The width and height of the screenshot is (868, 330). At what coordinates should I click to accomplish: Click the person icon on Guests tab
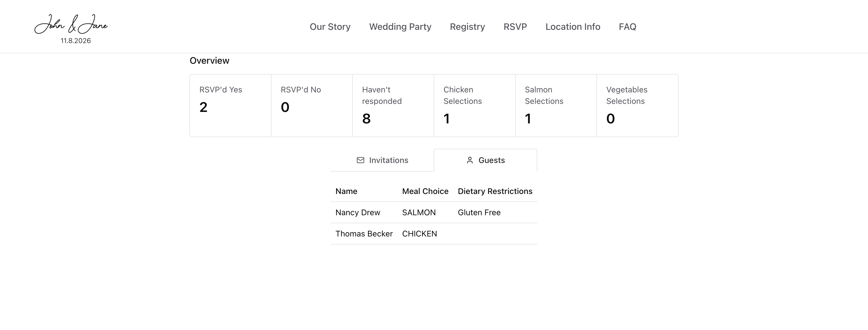[x=470, y=160]
